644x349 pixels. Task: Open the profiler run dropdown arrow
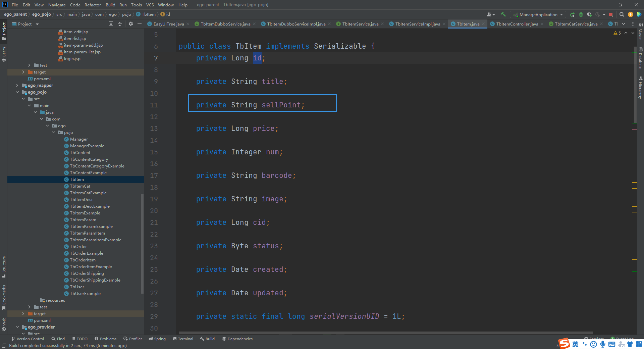tap(604, 15)
